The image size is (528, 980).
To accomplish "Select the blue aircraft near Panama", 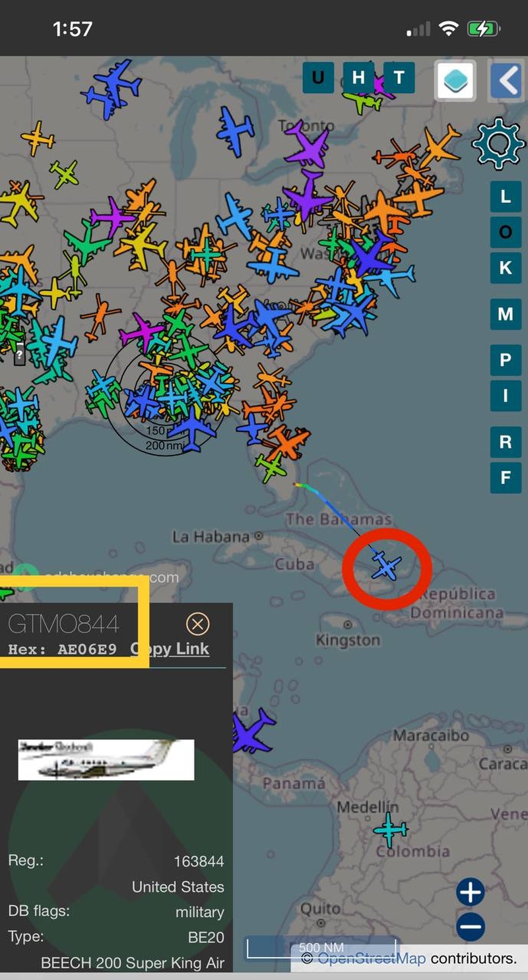I will coord(252,730).
